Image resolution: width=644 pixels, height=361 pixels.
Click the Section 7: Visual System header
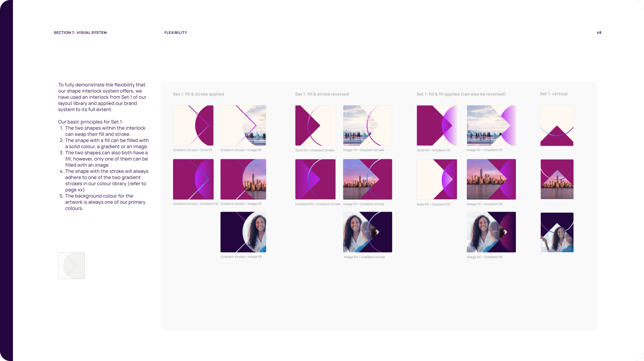(x=80, y=33)
